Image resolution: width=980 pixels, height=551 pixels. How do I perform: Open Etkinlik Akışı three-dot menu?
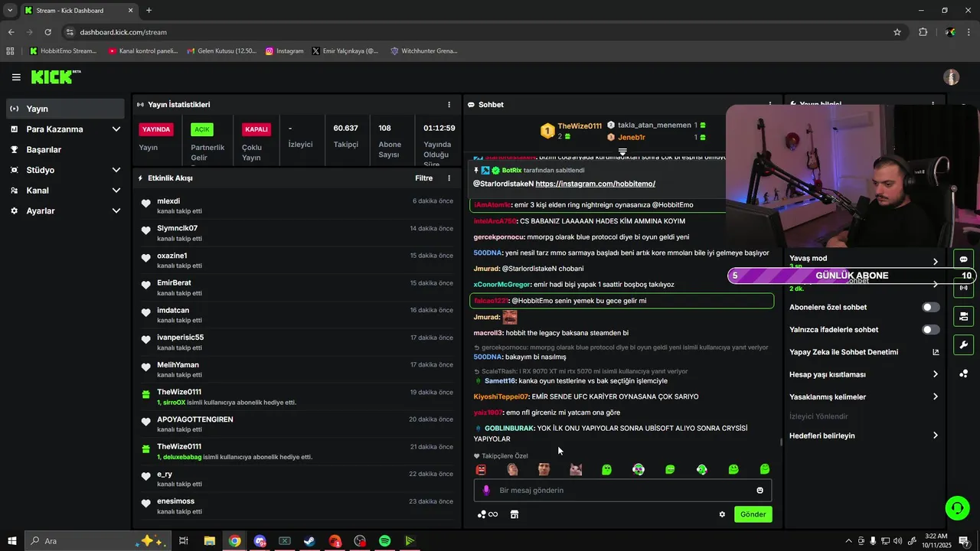pyautogui.click(x=449, y=178)
